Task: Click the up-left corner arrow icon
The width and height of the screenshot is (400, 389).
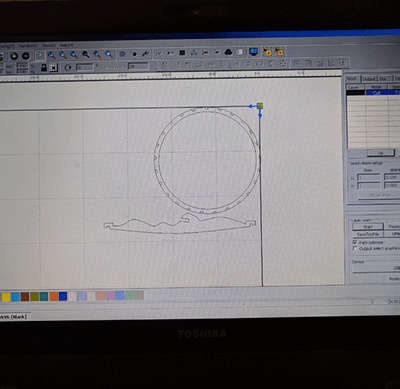Action: pos(296,63)
